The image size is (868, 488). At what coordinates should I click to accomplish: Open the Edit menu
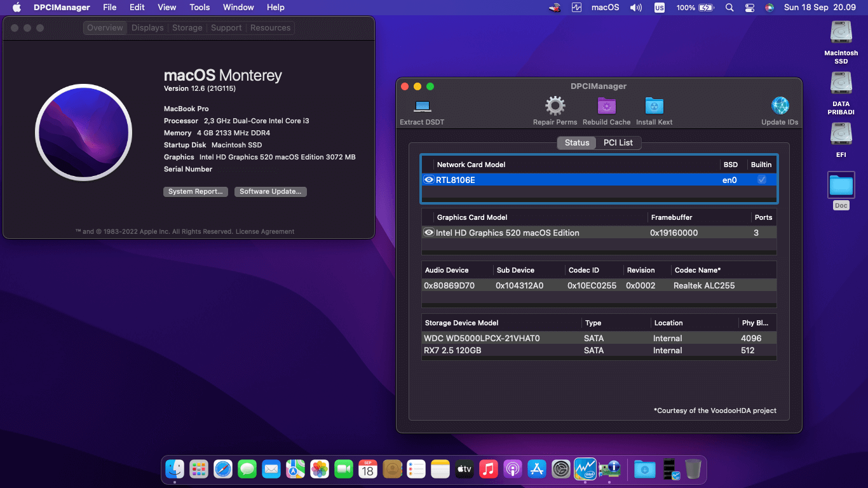click(x=137, y=8)
